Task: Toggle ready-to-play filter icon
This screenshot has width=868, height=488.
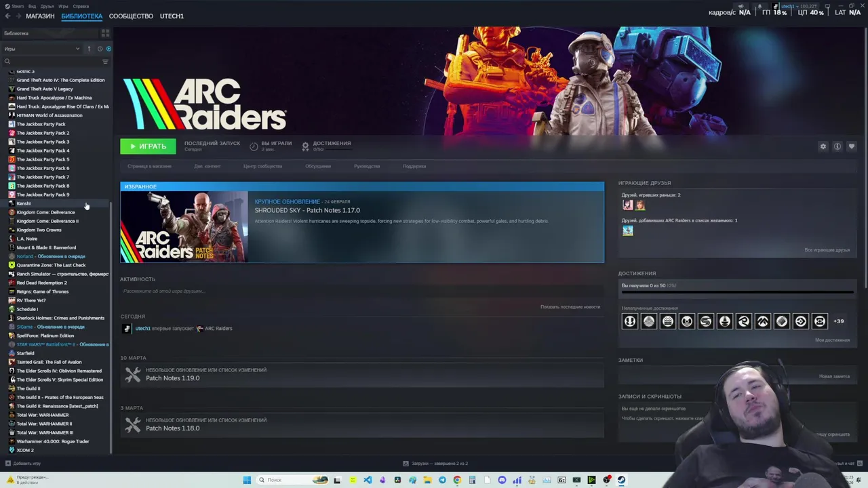Action: 108,49
